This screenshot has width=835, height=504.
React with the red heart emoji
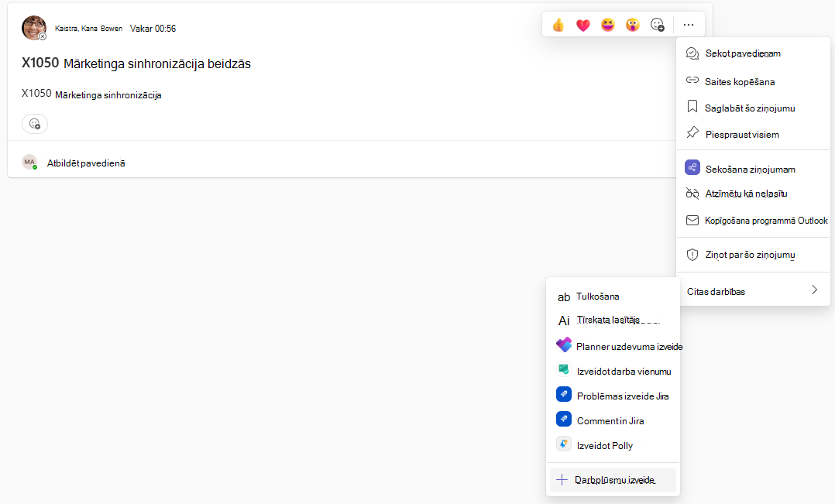[x=583, y=25]
